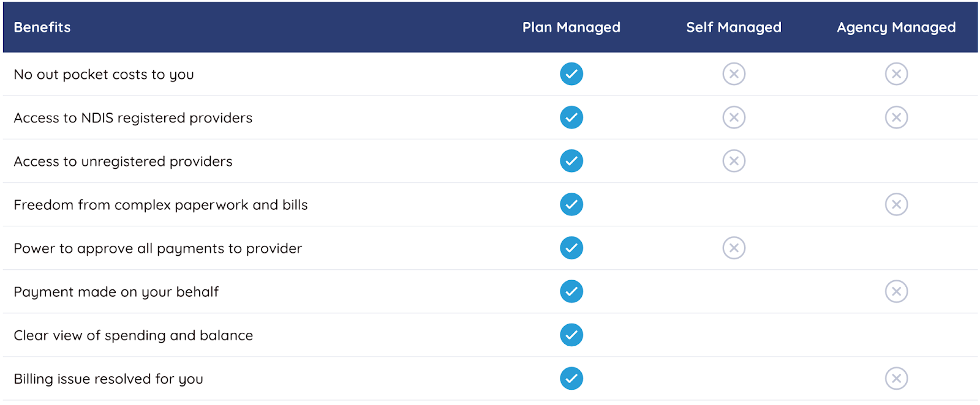This screenshot has height=405, width=980.
Task: Click the Plan Managed checkmark for billing issue resolved
Action: point(571,378)
